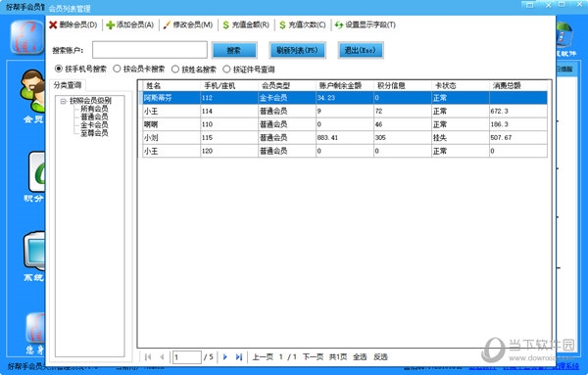Go to previous record navigator arrow
The width and height of the screenshot is (588, 375).
click(x=162, y=356)
